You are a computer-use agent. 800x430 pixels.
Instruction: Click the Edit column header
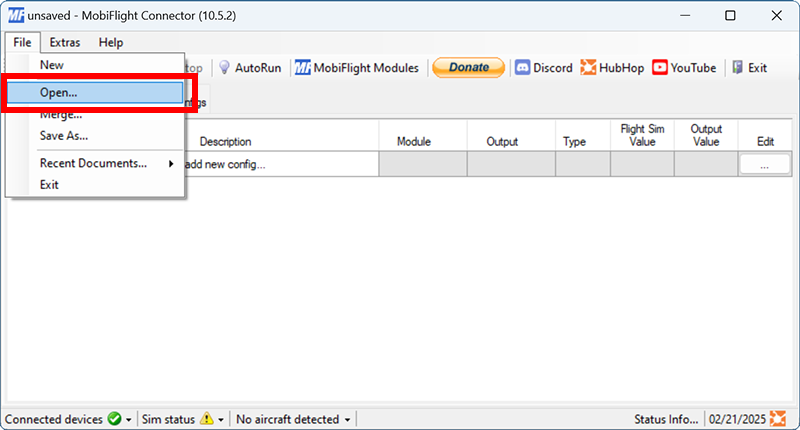coord(765,141)
